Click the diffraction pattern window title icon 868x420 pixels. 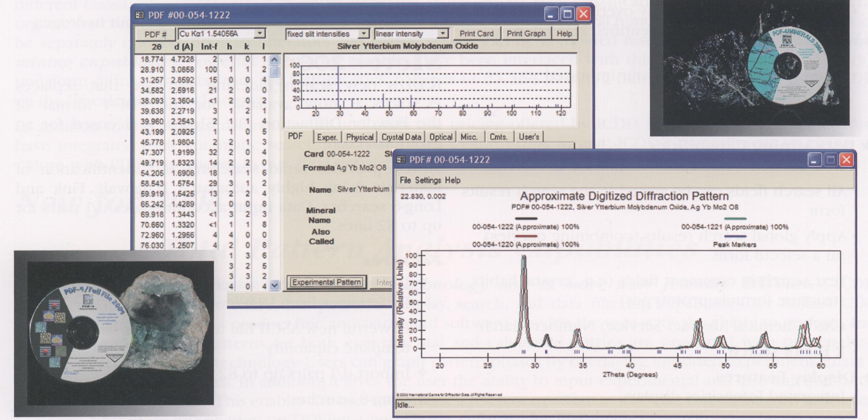(401, 159)
